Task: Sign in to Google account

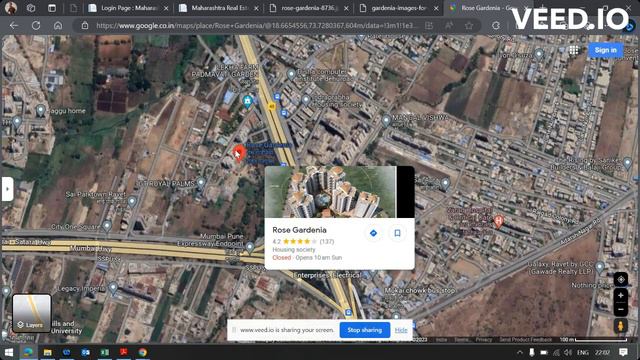Action: [606, 50]
